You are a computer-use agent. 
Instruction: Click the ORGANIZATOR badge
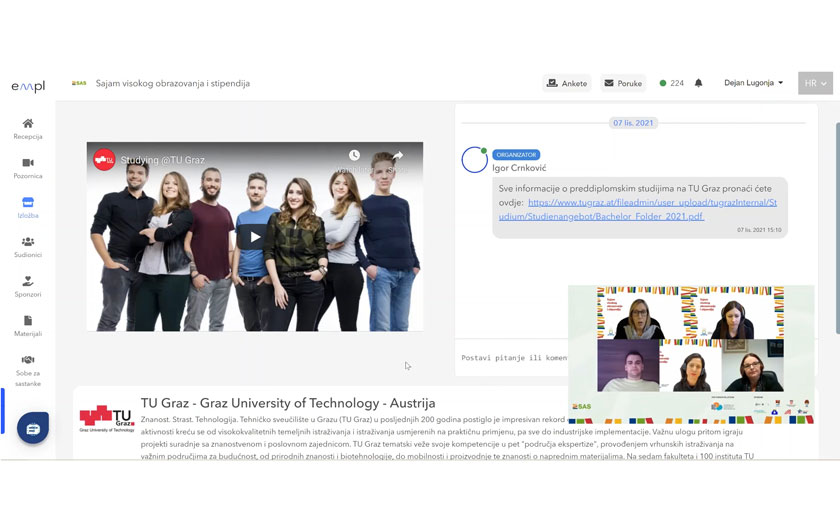516,155
